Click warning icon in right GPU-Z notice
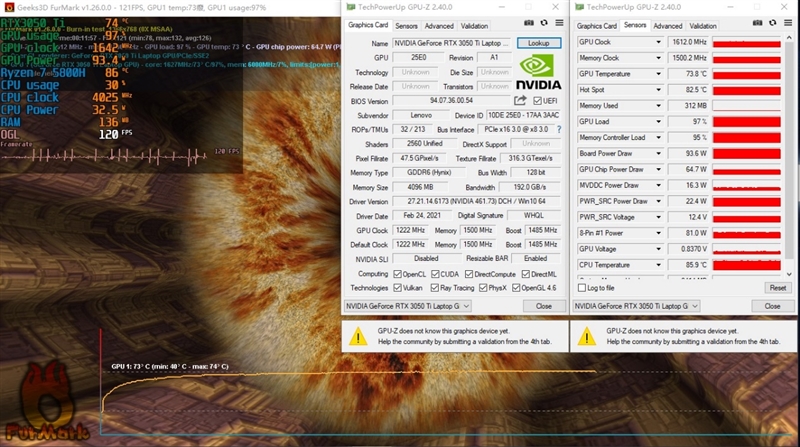The height and width of the screenshot is (447, 800). [587, 336]
